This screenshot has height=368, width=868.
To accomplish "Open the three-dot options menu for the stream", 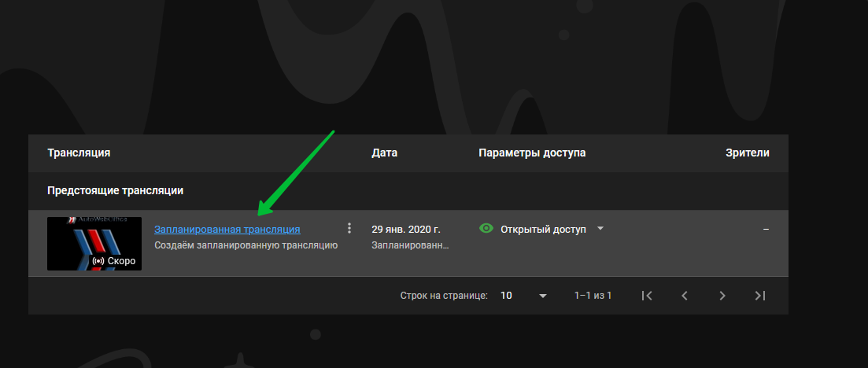I will (x=349, y=229).
